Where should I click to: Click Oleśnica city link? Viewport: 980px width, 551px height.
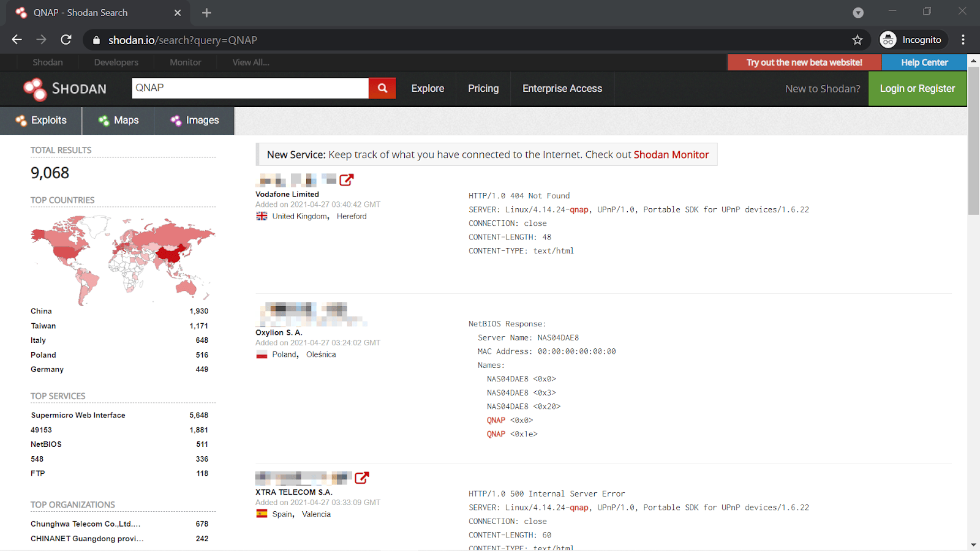coord(321,354)
